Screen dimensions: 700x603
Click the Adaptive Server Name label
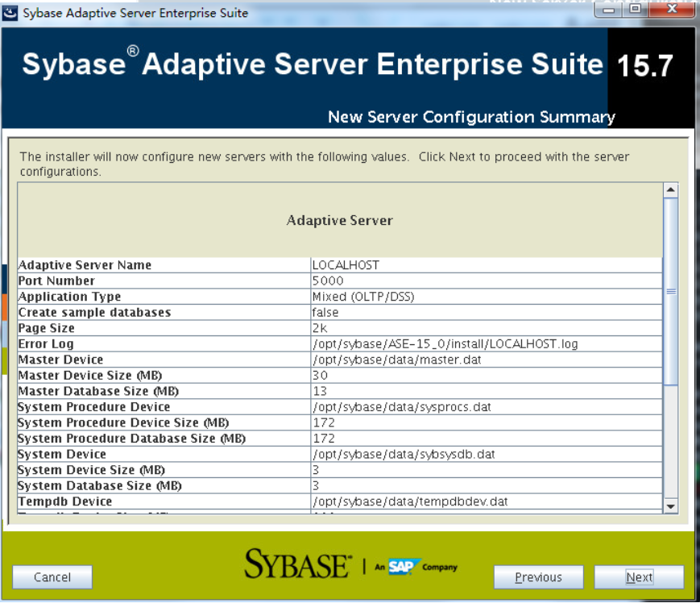click(x=85, y=265)
